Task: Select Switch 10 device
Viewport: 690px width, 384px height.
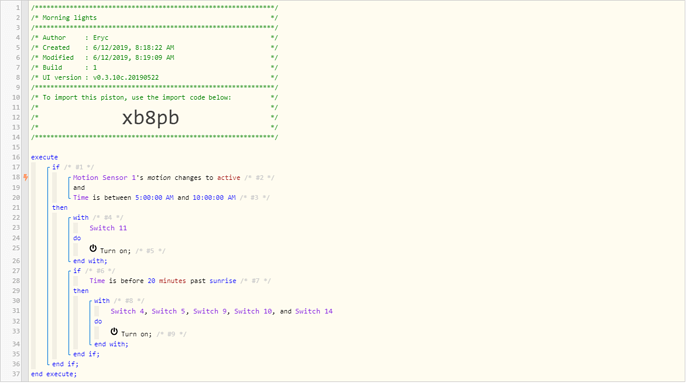Action: tap(253, 311)
